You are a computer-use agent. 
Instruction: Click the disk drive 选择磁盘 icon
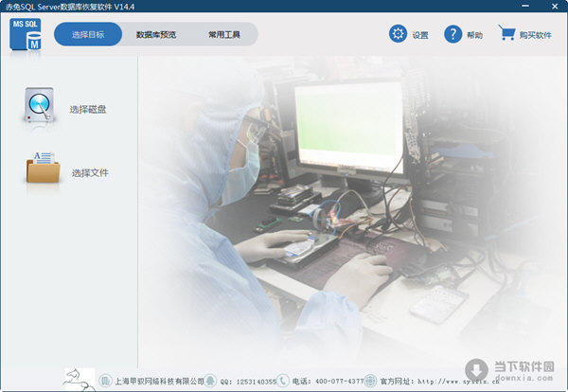click(x=40, y=105)
